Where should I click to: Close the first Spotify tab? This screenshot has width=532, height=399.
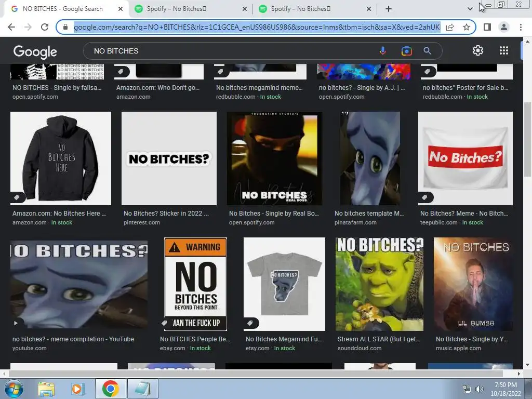tap(245, 9)
